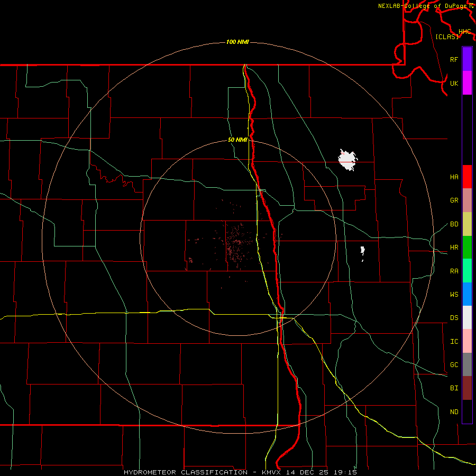The height and width of the screenshot is (476, 476).
Task: Click the "RF" legend label
Action: tap(454, 59)
